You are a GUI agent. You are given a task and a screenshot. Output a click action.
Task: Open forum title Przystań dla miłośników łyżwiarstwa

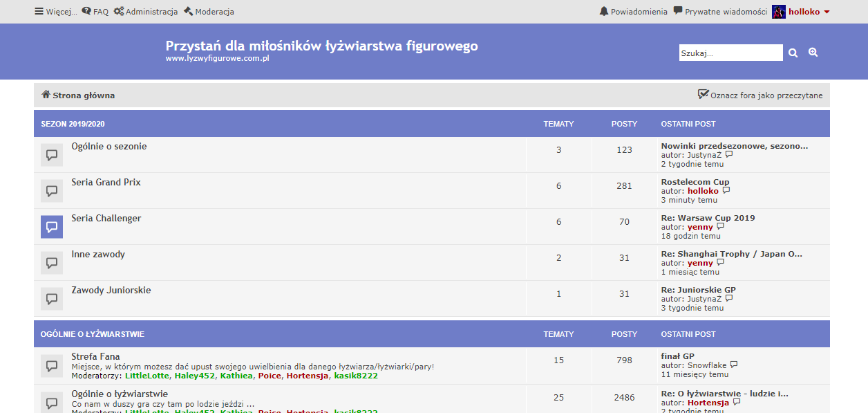pos(321,46)
